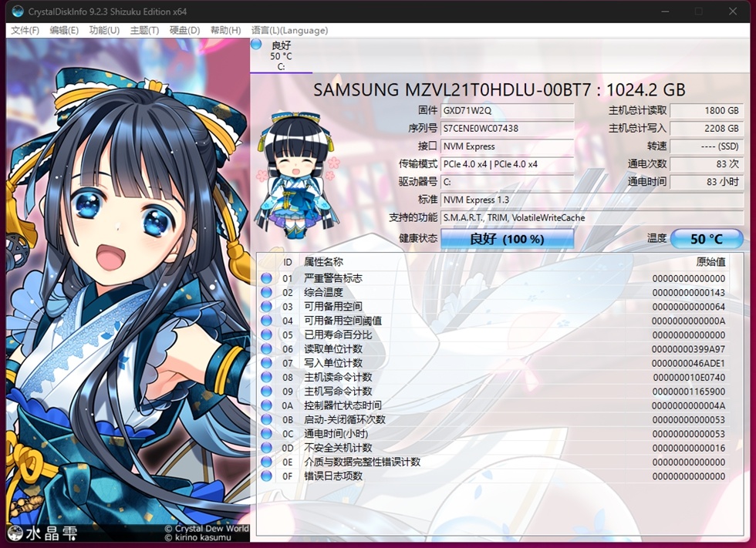This screenshot has height=548, width=756.
Task: Select attribute name 严重警告标志
Action: 332,278
